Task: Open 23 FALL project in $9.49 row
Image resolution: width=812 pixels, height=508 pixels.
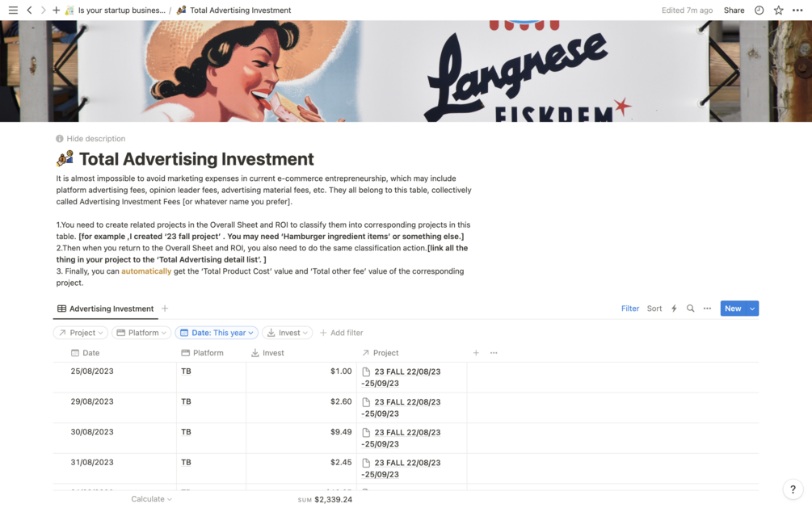Action: [x=402, y=438]
